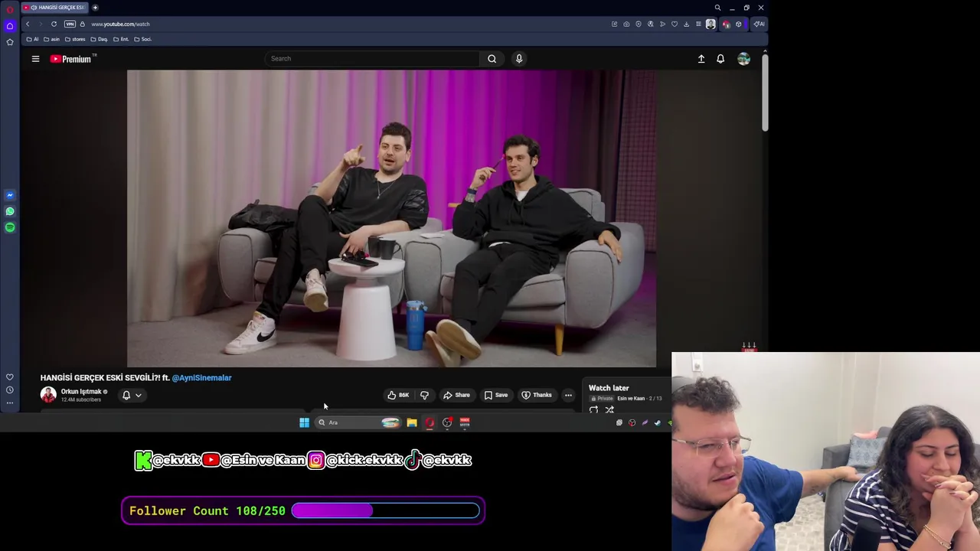Open the Opera icon in taskbar
Screen dimensions: 980x551
pos(430,422)
